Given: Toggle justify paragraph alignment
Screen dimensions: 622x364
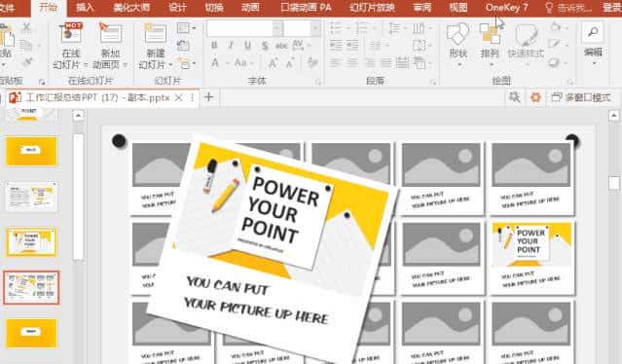Looking at the screenshot, I should click(x=385, y=62).
